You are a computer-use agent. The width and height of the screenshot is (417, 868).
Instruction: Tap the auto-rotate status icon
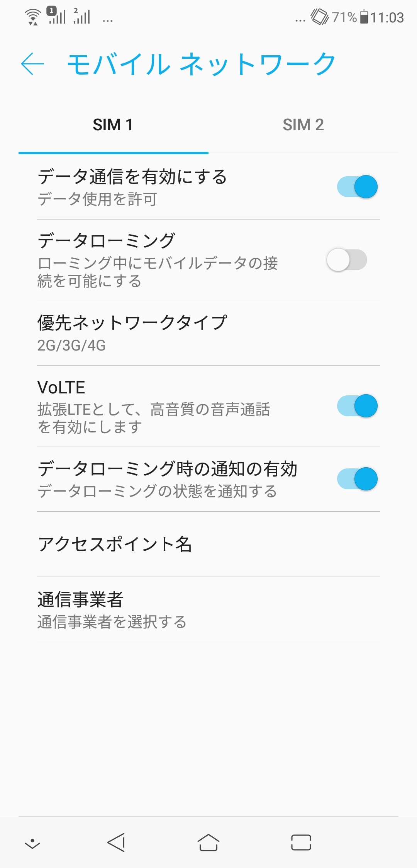(x=319, y=17)
